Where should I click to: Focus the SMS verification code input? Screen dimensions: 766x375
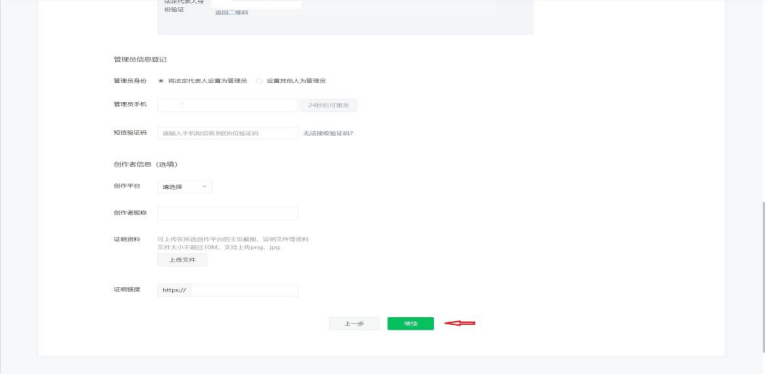tap(227, 133)
